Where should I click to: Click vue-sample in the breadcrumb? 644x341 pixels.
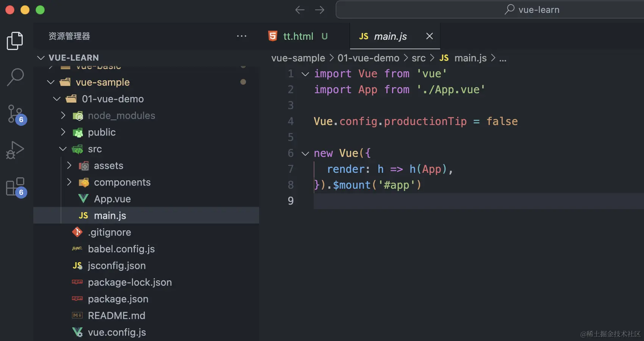coord(298,58)
